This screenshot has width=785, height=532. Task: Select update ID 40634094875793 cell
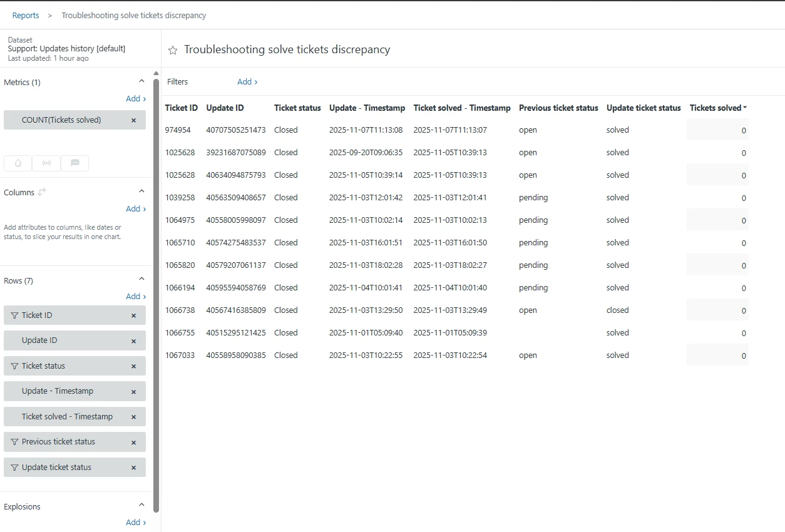tap(236, 175)
